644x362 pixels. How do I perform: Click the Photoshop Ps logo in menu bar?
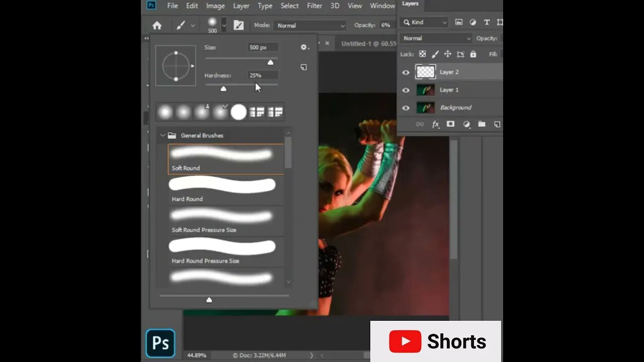tap(151, 6)
